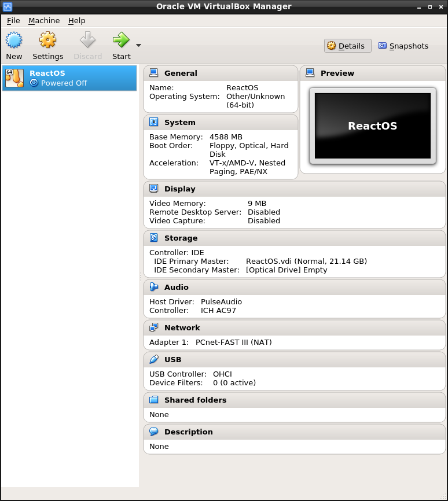Open the Machine menu
Screen dimensions: 448x501
[x=44, y=20]
